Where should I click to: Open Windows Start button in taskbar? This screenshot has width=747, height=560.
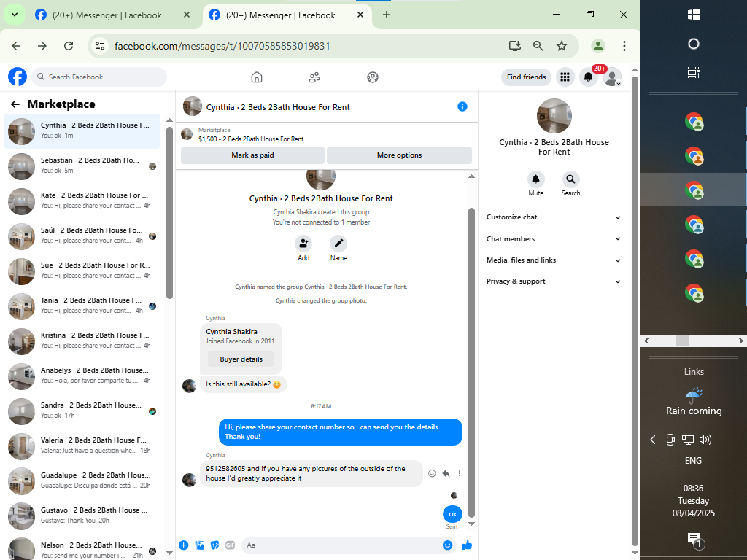[x=694, y=15]
